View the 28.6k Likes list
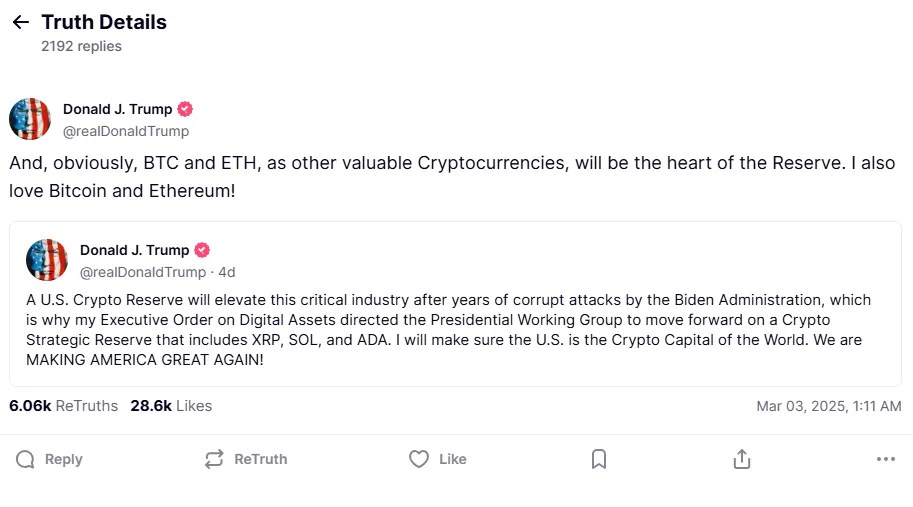Image resolution: width=913 pixels, height=507 pixels. click(x=171, y=406)
